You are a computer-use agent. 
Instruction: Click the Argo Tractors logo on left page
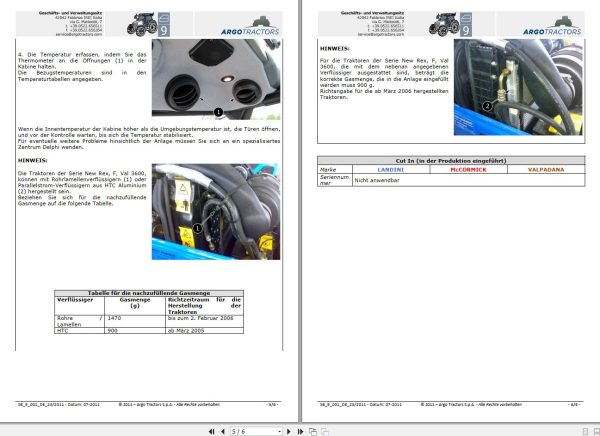point(250,27)
